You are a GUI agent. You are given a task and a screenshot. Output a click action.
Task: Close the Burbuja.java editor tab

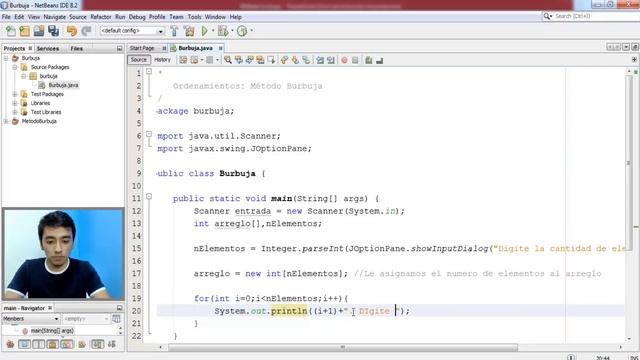coord(220,48)
